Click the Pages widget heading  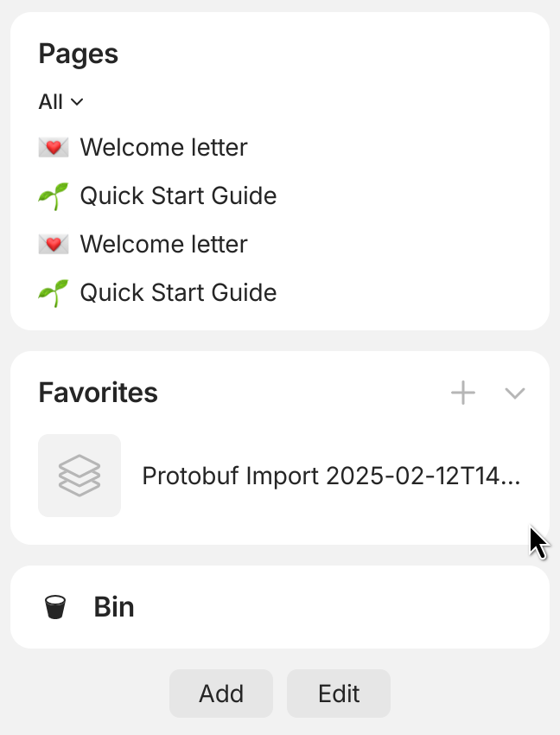[79, 54]
